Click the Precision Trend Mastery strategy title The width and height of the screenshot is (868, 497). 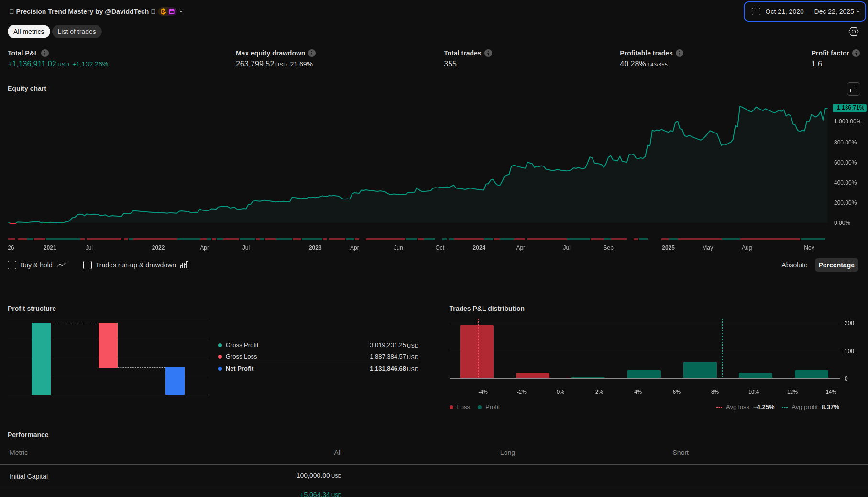(82, 11)
